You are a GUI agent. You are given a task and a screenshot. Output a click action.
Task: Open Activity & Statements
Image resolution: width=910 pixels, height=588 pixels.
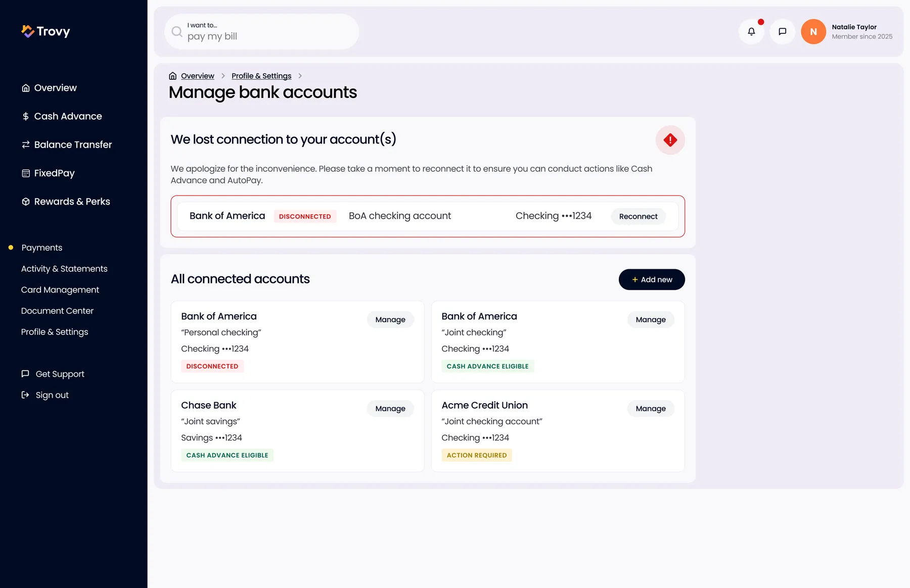click(x=64, y=269)
